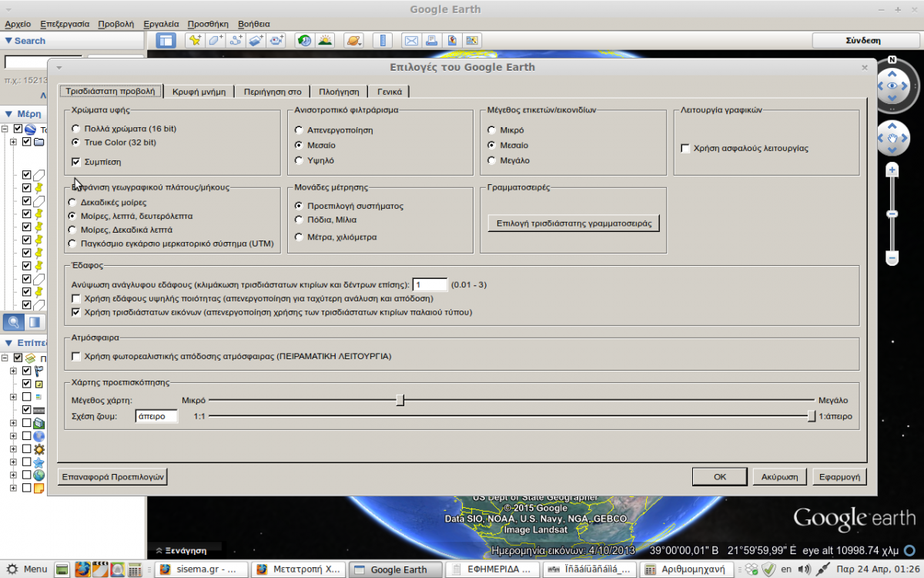This screenshot has height=578, width=924.
Task: Click the hand icon on the pan joystick
Action: click(892, 139)
